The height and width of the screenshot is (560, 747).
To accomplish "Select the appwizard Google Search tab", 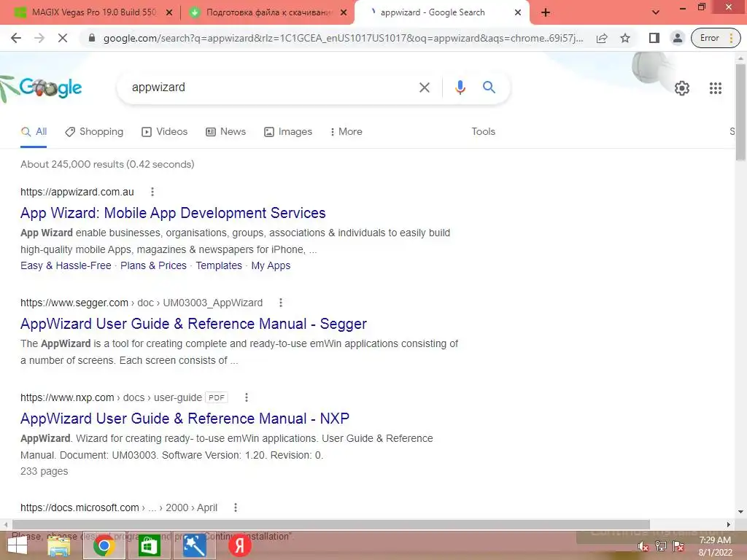I will (x=433, y=12).
